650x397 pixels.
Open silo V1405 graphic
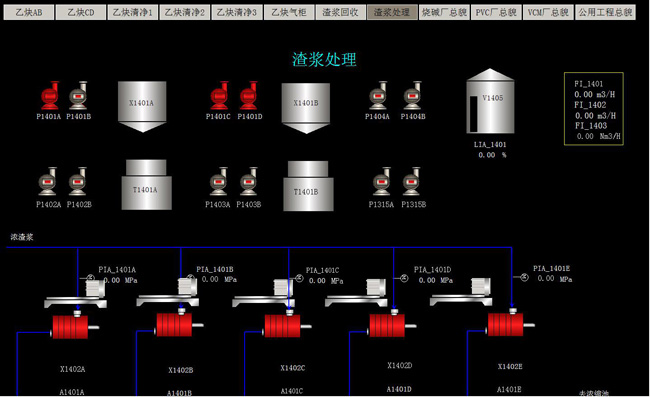click(490, 101)
